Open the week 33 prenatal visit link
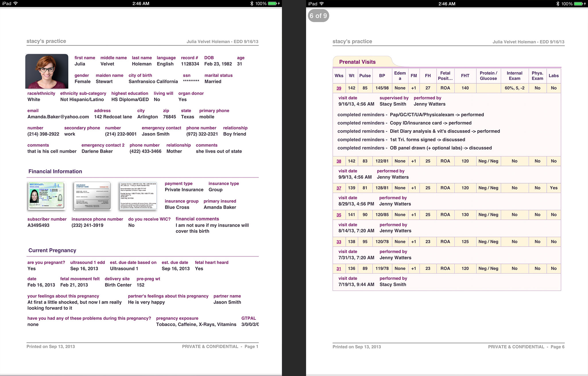 (x=339, y=242)
